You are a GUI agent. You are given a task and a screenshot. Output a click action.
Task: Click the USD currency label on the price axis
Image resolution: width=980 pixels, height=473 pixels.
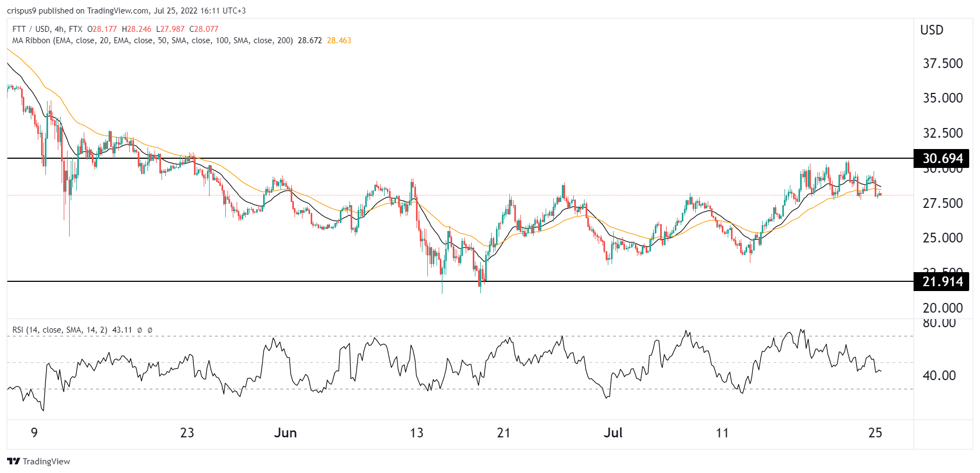[x=932, y=30]
